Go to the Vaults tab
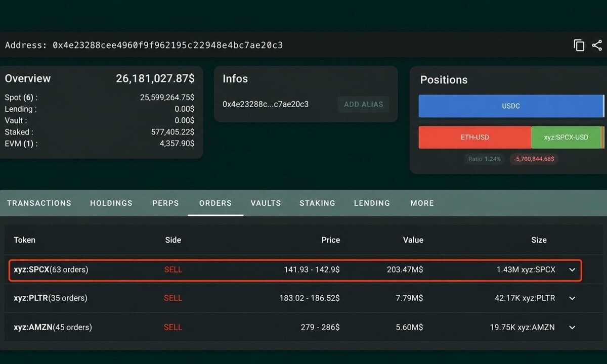 266,203
